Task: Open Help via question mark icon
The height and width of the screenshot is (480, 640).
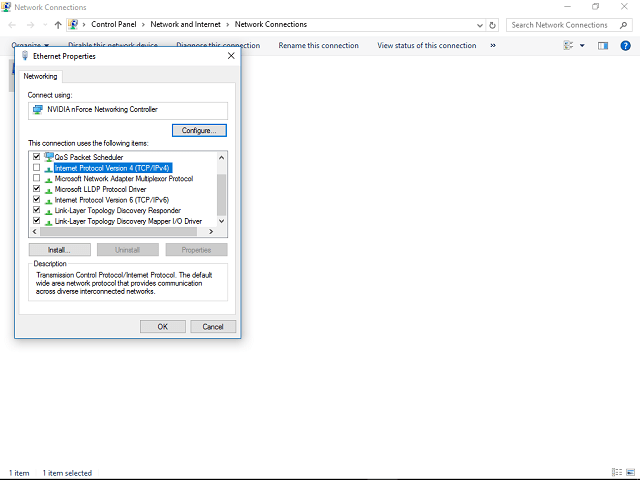Action: [625, 45]
